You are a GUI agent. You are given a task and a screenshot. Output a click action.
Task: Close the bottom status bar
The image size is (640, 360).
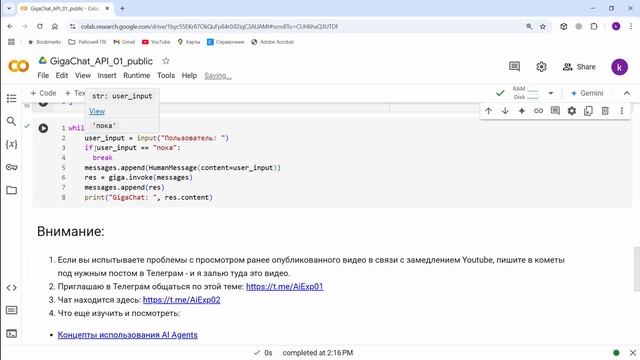click(633, 353)
